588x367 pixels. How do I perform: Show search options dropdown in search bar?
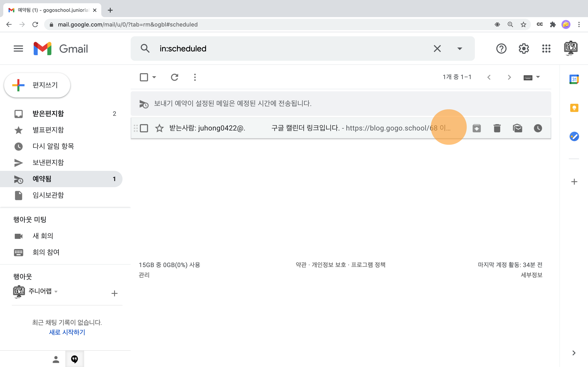pyautogui.click(x=459, y=49)
